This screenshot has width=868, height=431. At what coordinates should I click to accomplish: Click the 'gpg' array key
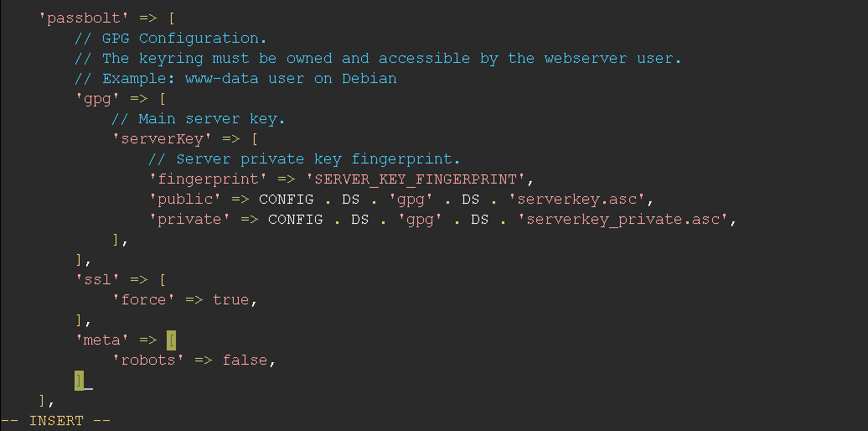point(97,99)
